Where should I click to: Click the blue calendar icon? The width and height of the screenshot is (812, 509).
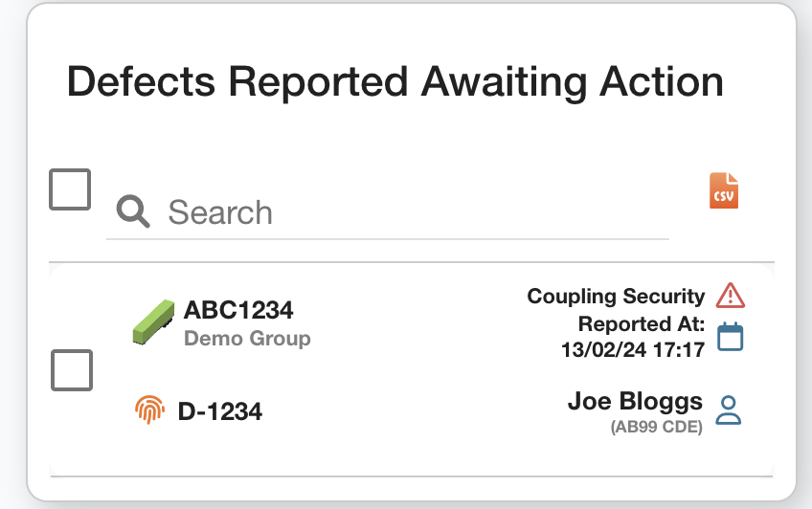pos(731,336)
